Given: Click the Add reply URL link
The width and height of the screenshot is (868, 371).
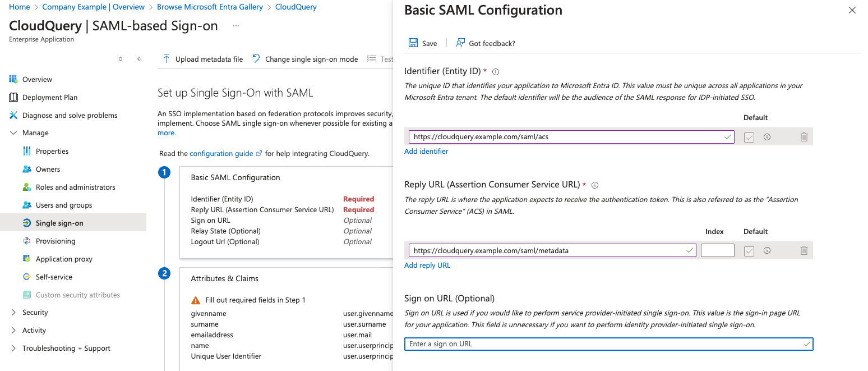Looking at the screenshot, I should 427,265.
